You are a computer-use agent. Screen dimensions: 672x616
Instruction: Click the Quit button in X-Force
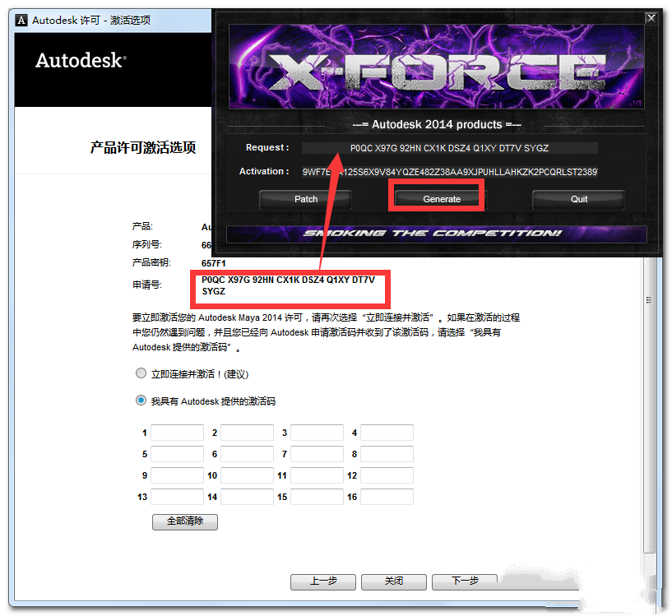point(578,199)
